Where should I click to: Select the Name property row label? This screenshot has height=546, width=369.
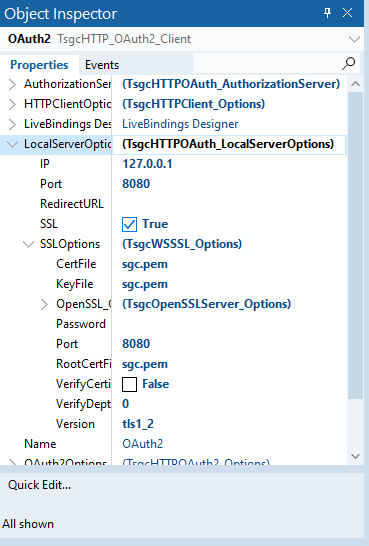40,444
